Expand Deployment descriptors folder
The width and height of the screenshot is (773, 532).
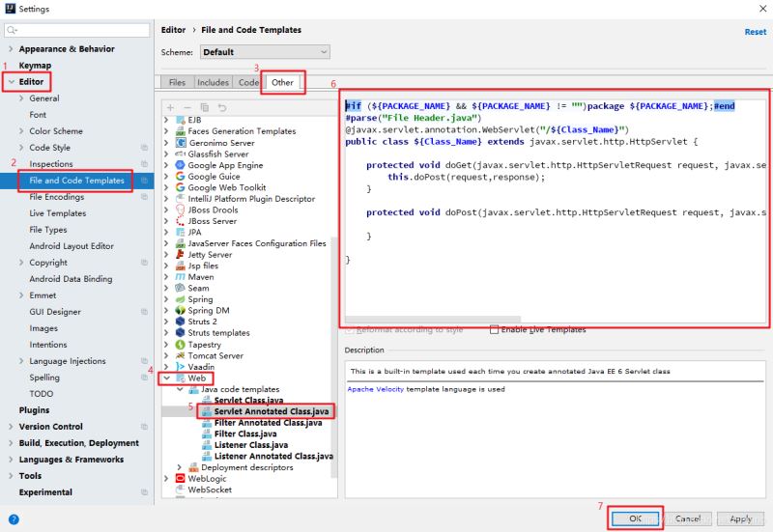point(180,467)
